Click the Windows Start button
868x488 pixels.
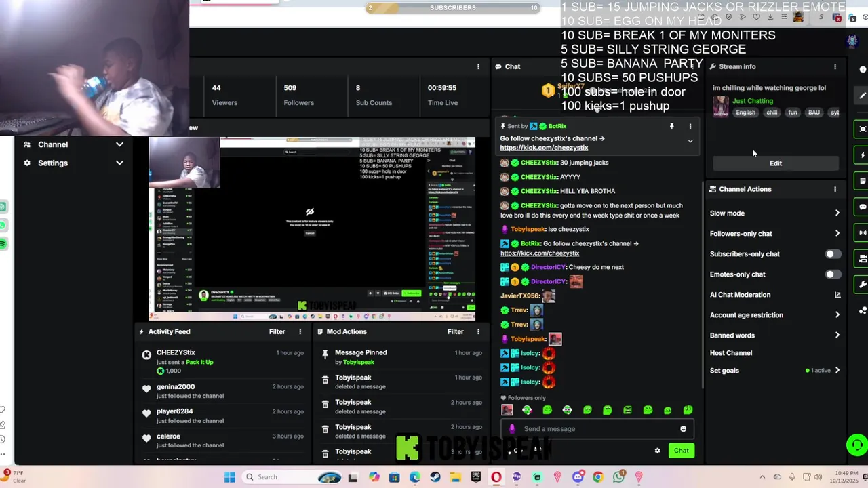pyautogui.click(x=230, y=477)
